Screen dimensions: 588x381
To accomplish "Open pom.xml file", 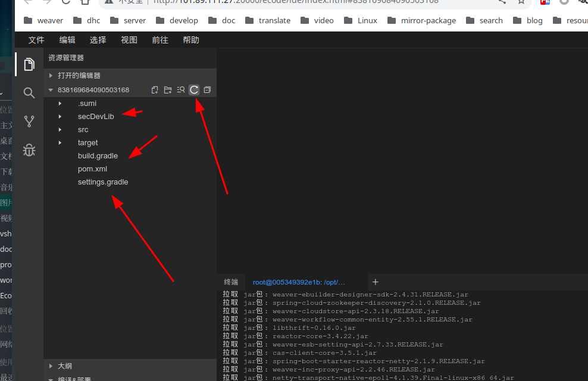I will click(93, 169).
